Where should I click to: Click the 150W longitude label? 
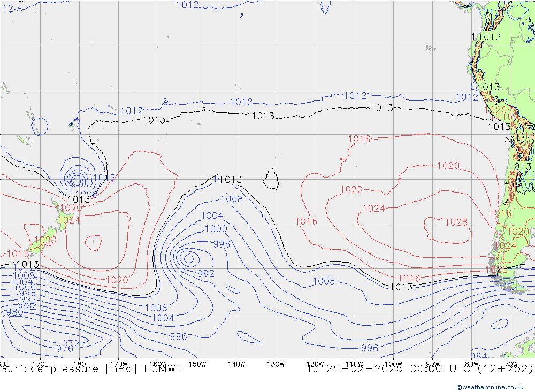197,364
